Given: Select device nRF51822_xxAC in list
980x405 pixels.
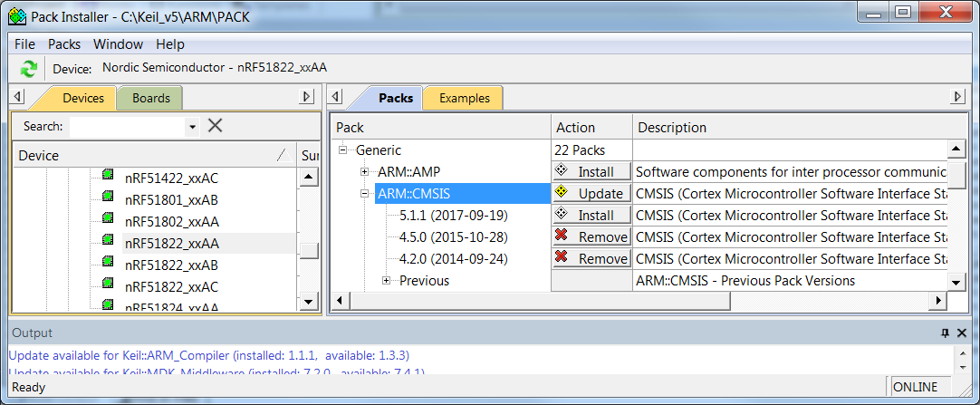Looking at the screenshot, I should coord(171,287).
